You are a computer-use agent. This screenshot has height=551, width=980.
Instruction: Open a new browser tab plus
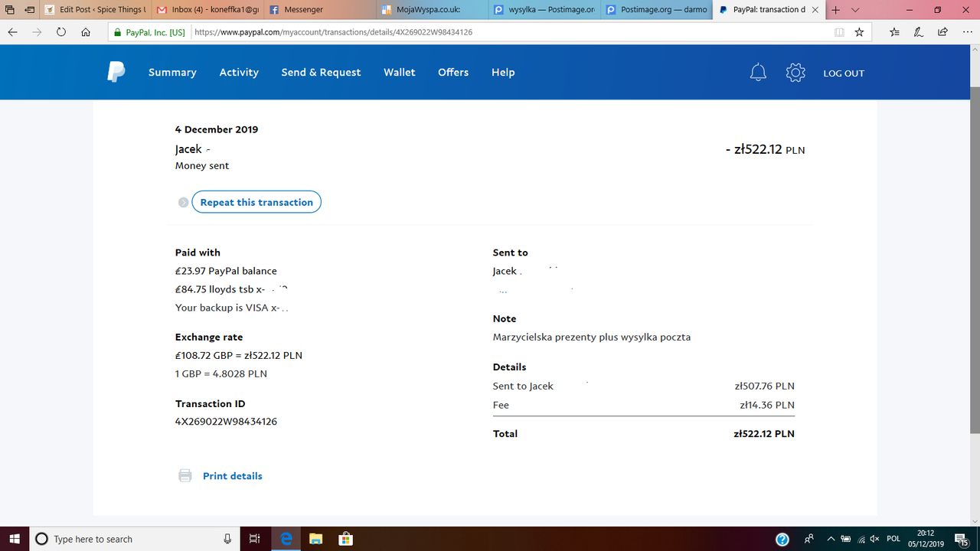[x=835, y=10]
